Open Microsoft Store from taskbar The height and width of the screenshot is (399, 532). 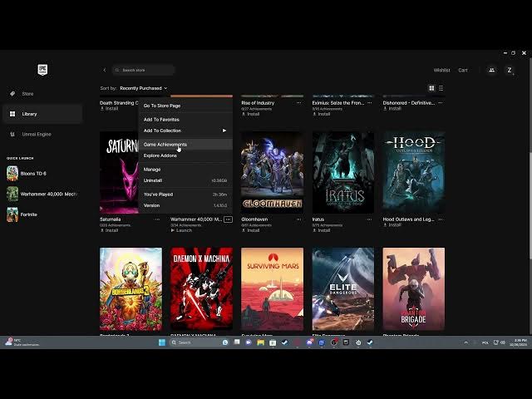tap(273, 342)
